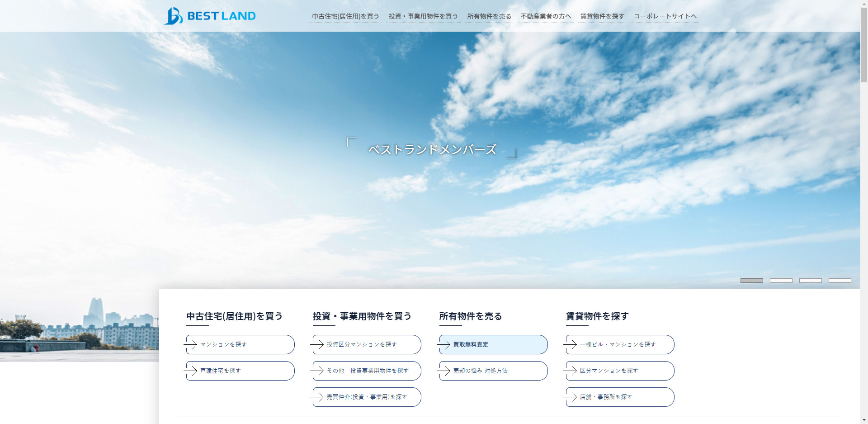Switch to the fourth slide indicator

pyautogui.click(x=840, y=281)
